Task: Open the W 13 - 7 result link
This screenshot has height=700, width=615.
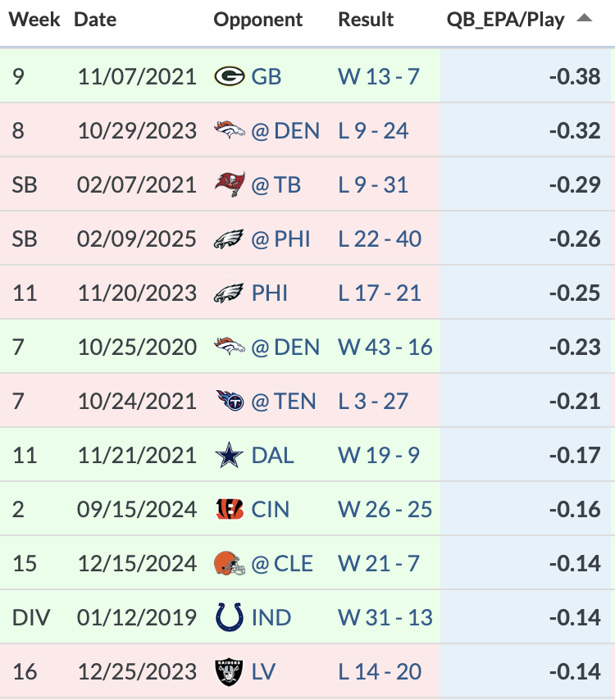Action: (x=379, y=76)
